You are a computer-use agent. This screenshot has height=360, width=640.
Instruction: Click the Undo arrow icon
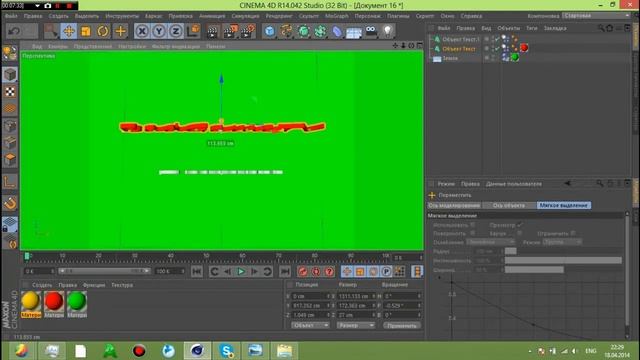(14, 31)
